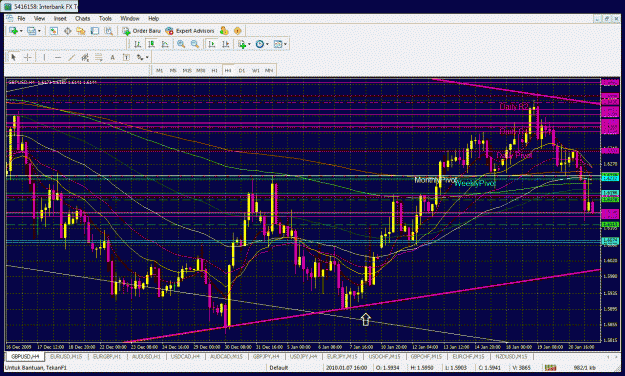625x376 pixels.
Task: Open the Tools menu
Action: coord(105,18)
